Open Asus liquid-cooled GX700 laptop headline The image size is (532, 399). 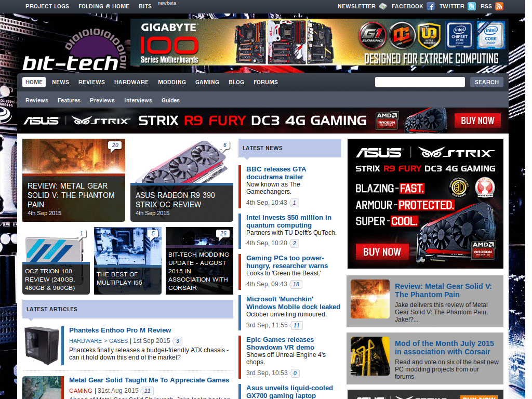289,392
